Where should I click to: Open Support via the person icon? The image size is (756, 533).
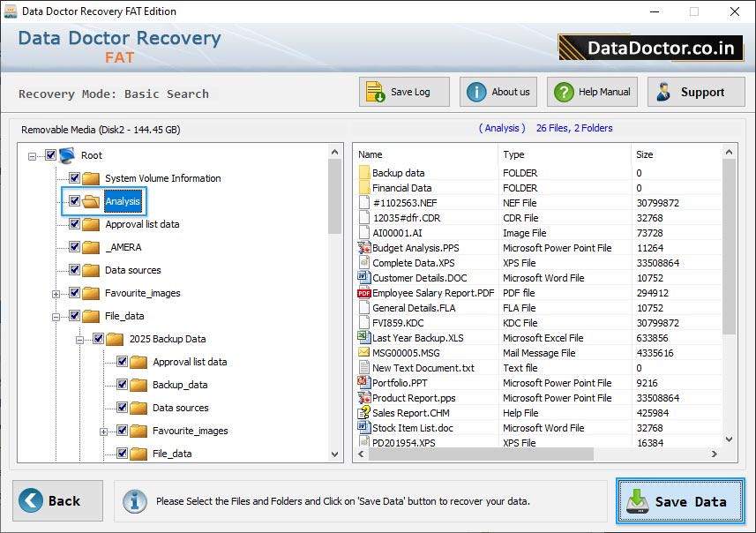[x=664, y=93]
